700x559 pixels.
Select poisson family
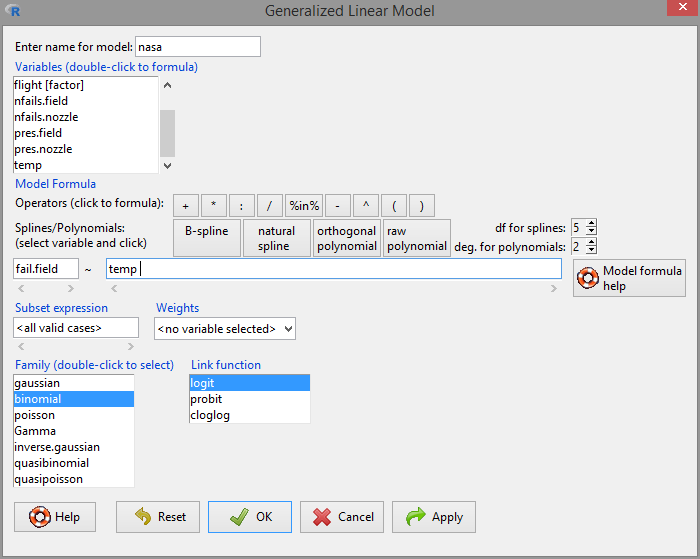tap(74, 415)
